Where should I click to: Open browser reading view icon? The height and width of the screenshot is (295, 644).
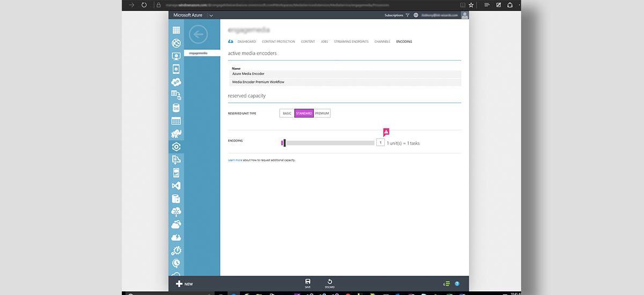(x=463, y=5)
